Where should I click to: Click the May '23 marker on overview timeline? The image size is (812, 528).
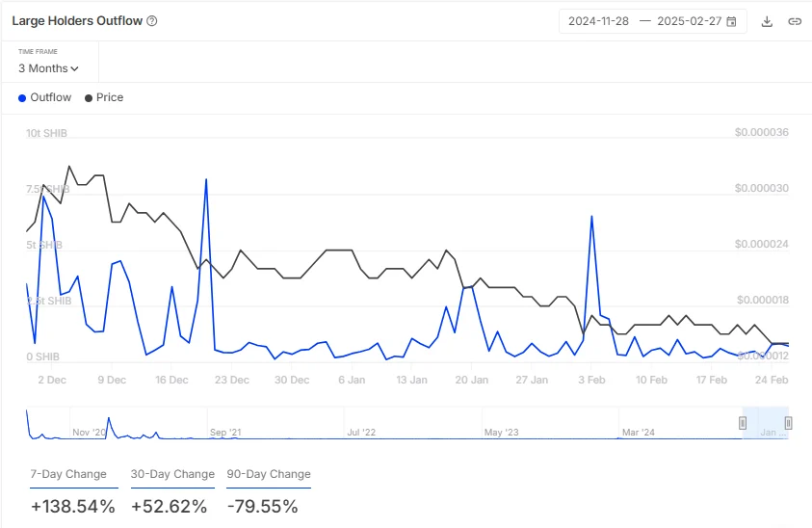(501, 433)
